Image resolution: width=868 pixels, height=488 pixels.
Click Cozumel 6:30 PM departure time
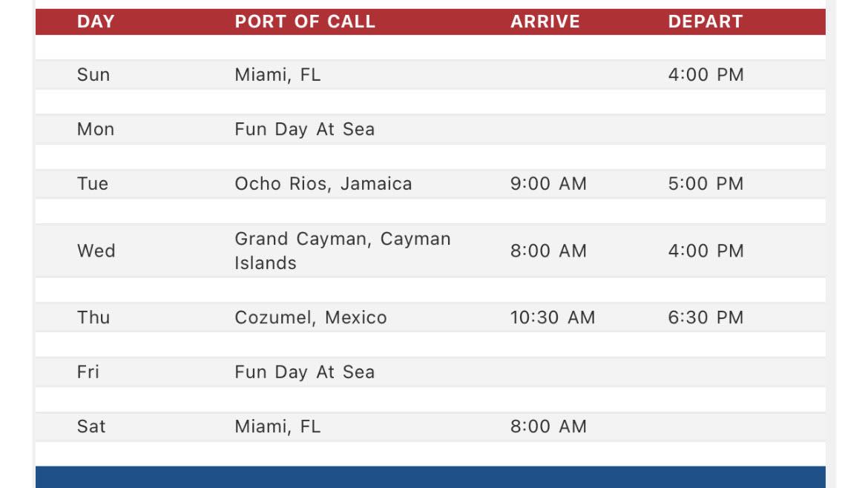[x=706, y=317]
